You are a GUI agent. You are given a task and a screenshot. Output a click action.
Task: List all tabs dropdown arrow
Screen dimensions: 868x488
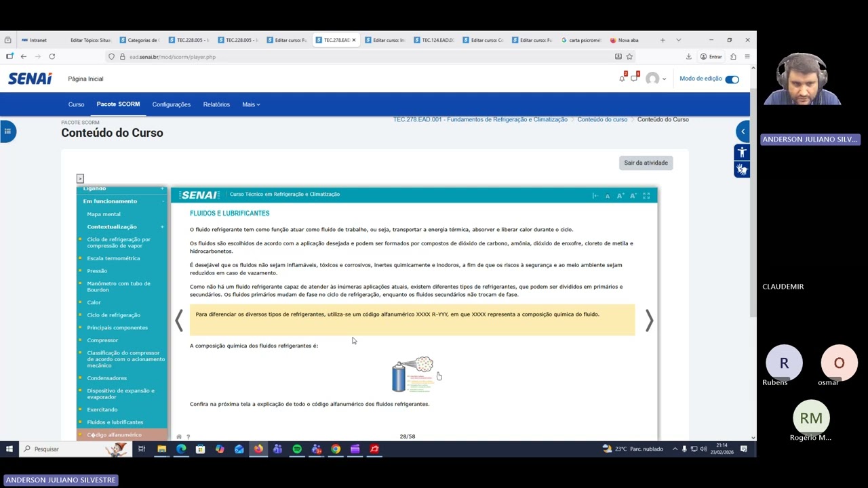tap(678, 40)
